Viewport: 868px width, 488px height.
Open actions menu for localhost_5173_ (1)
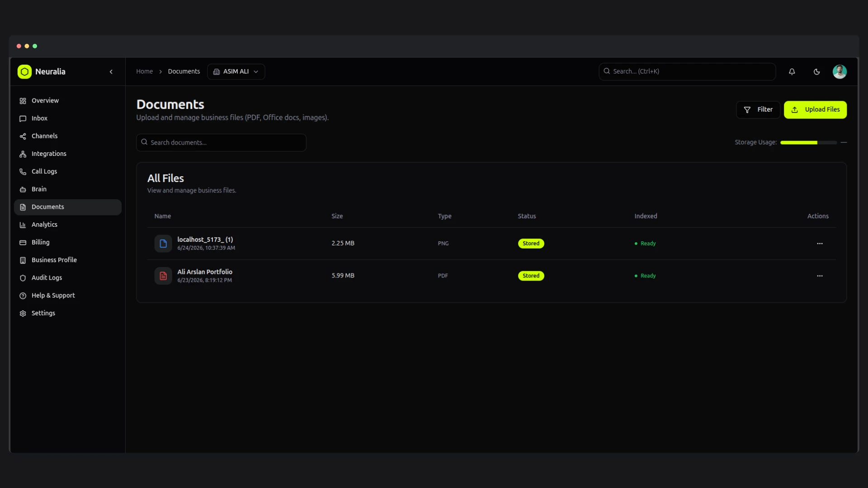pos(820,244)
